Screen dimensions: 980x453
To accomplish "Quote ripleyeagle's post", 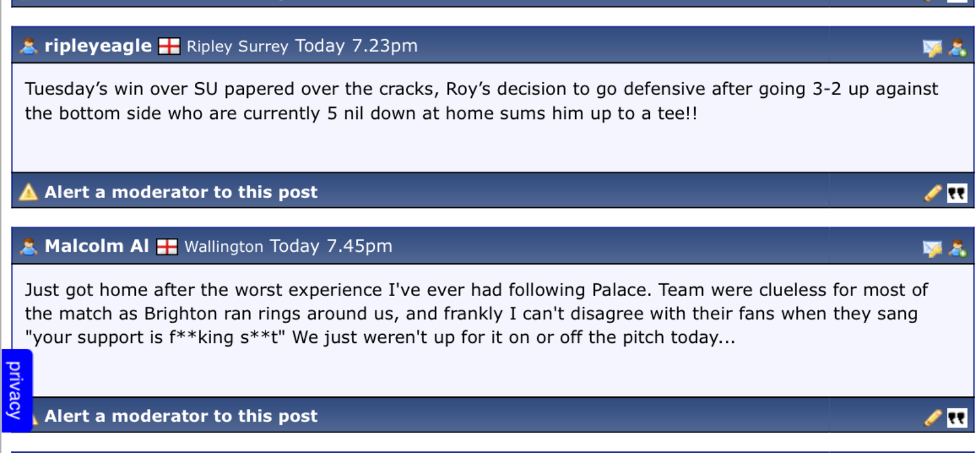I will click(x=957, y=193).
